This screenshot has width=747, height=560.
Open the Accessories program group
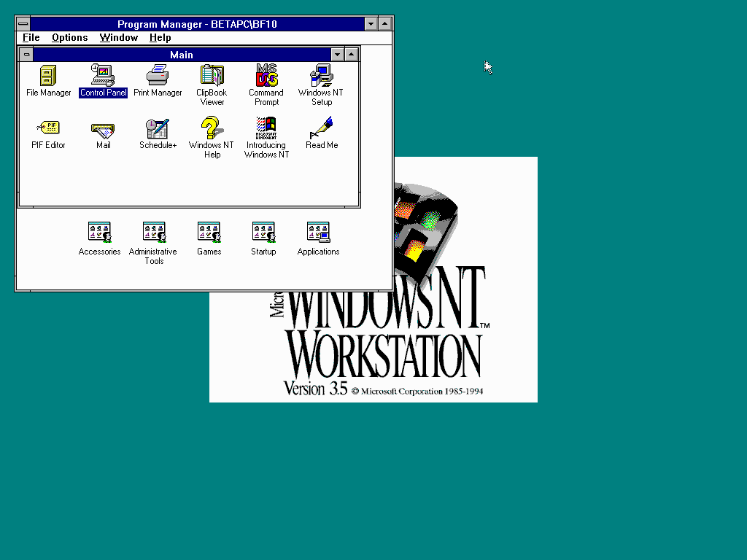pos(99,233)
